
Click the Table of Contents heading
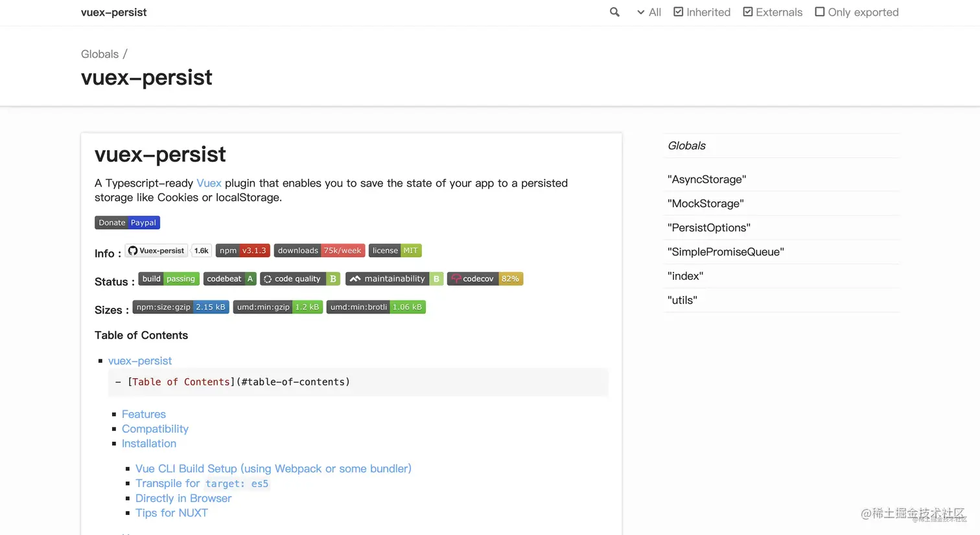pos(141,336)
